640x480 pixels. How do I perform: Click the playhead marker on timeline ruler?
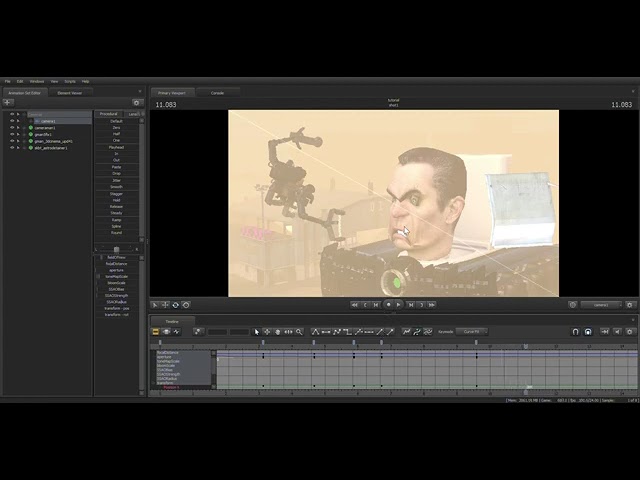[x=526, y=347]
